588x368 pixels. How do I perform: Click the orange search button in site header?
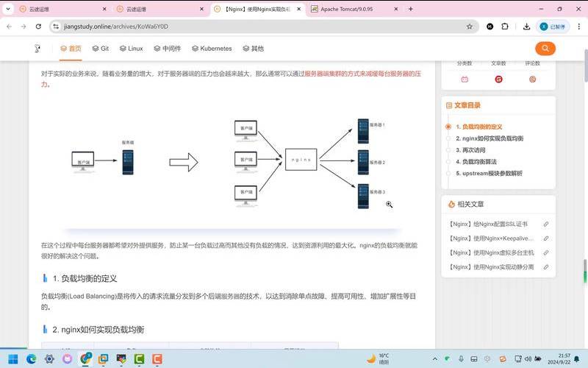545,49
